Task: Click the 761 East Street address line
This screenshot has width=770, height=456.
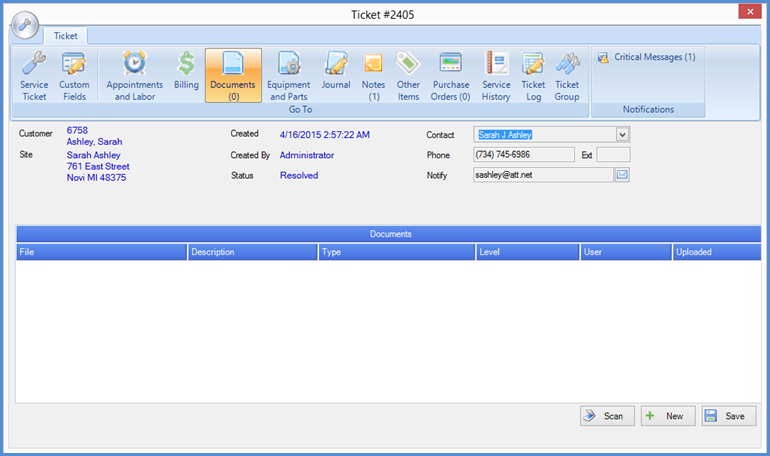Action: [98, 166]
